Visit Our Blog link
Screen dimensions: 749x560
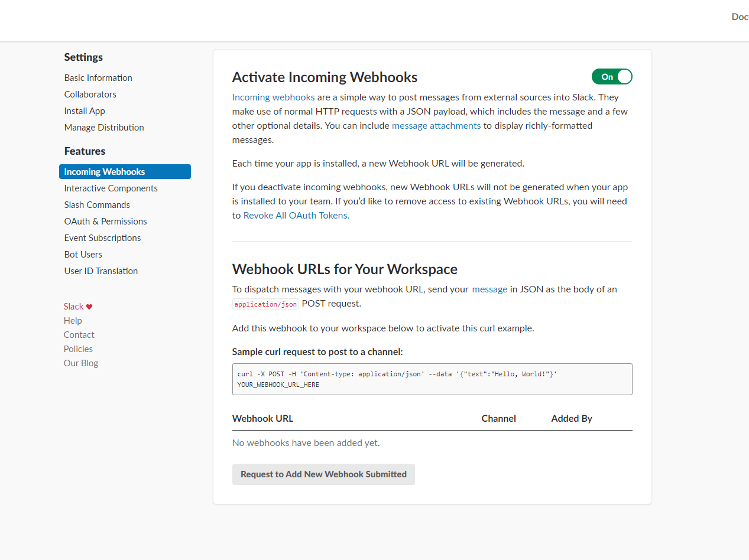(81, 363)
